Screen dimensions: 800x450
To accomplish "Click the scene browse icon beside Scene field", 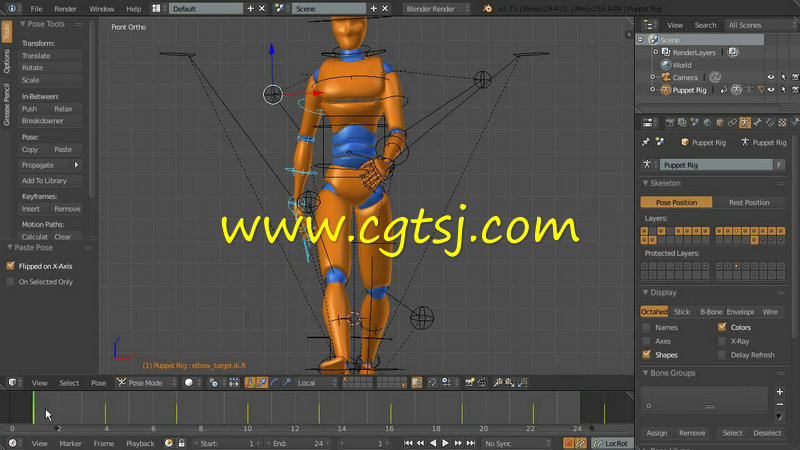I will click(x=280, y=9).
